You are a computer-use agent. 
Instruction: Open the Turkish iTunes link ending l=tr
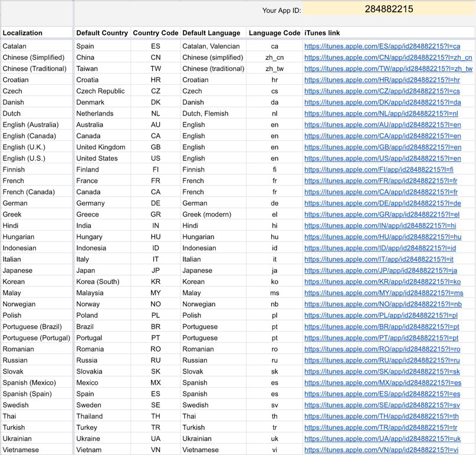coord(380,428)
